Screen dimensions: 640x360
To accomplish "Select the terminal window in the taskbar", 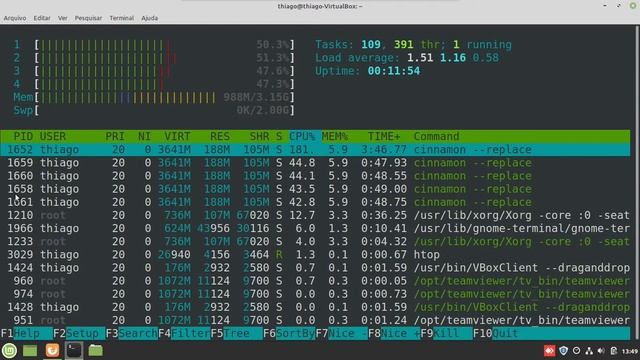I will (x=74, y=350).
